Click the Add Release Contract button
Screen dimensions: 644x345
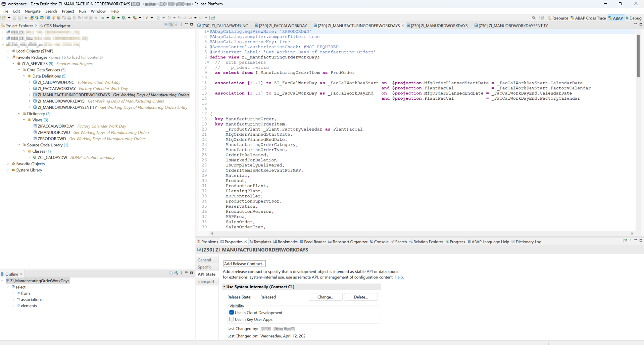coord(244,264)
